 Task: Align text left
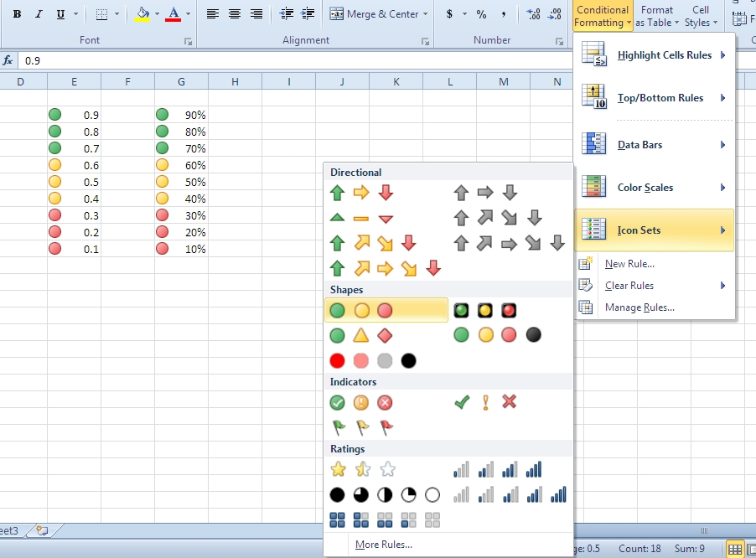point(213,14)
